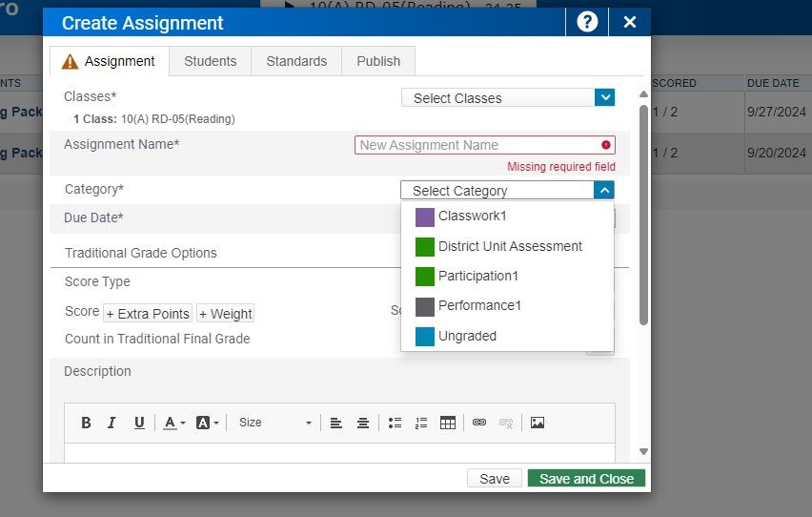The image size is (812, 517).
Task: Toggle underline in the description toolbar
Action: pyautogui.click(x=139, y=423)
